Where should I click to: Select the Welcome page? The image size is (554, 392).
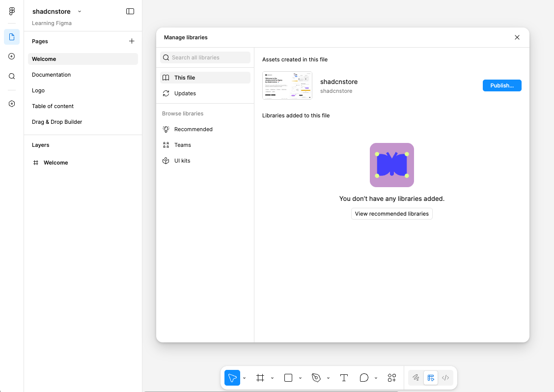83,59
